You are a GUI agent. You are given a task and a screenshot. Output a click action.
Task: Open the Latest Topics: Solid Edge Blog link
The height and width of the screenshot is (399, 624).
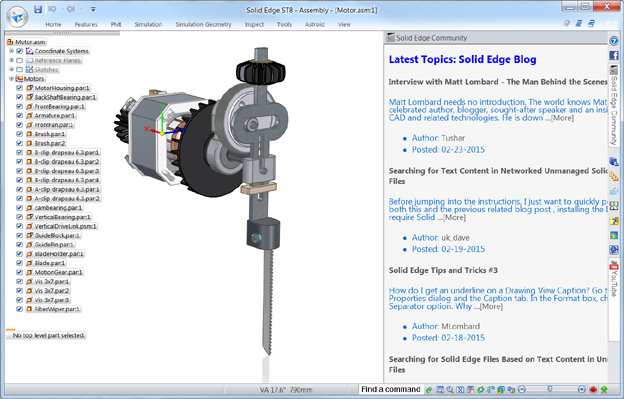[462, 59]
